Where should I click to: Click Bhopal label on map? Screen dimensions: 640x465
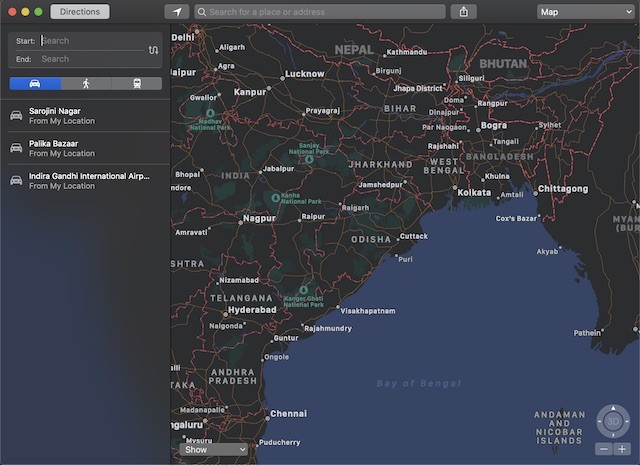click(188, 174)
